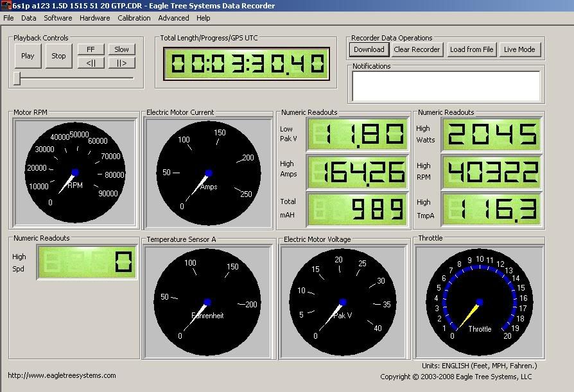
Task: Open the Hardware menu
Action: click(x=94, y=18)
